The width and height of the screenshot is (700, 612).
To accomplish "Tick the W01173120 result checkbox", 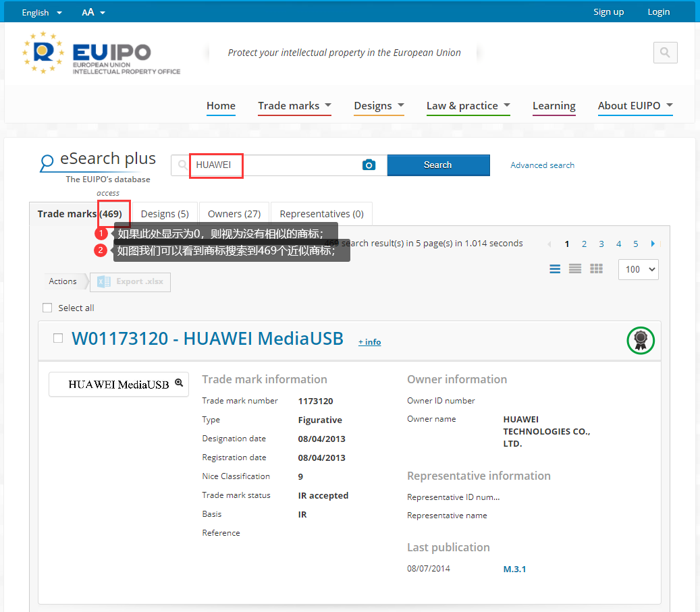I will [x=58, y=338].
